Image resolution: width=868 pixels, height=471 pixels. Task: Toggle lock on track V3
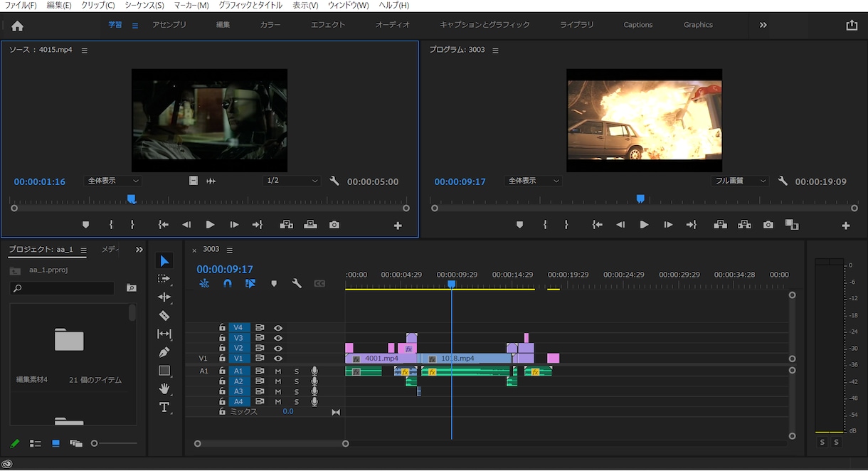coord(222,338)
